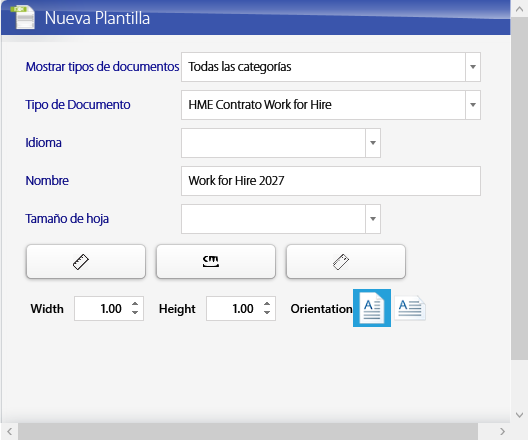Select the cm measurement units button
528x440 pixels.
216,262
